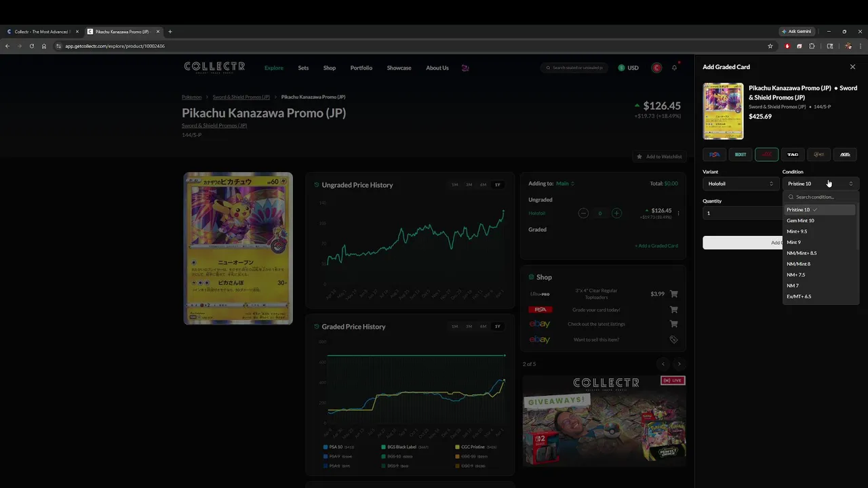The image size is (868, 488).
Task: Choose Ex/MT+ 6.5 condition option
Action: (819, 296)
